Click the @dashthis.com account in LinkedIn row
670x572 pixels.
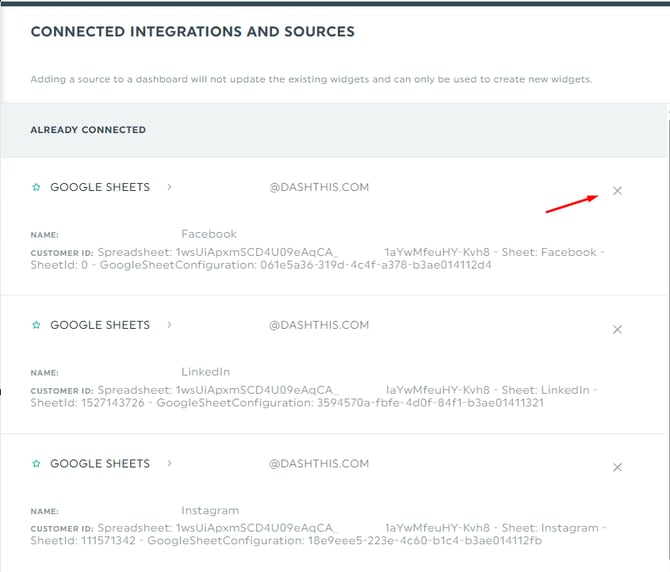coord(318,325)
